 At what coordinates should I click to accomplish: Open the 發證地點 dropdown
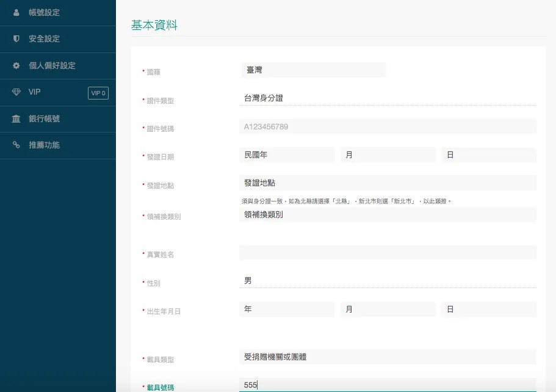click(388, 183)
